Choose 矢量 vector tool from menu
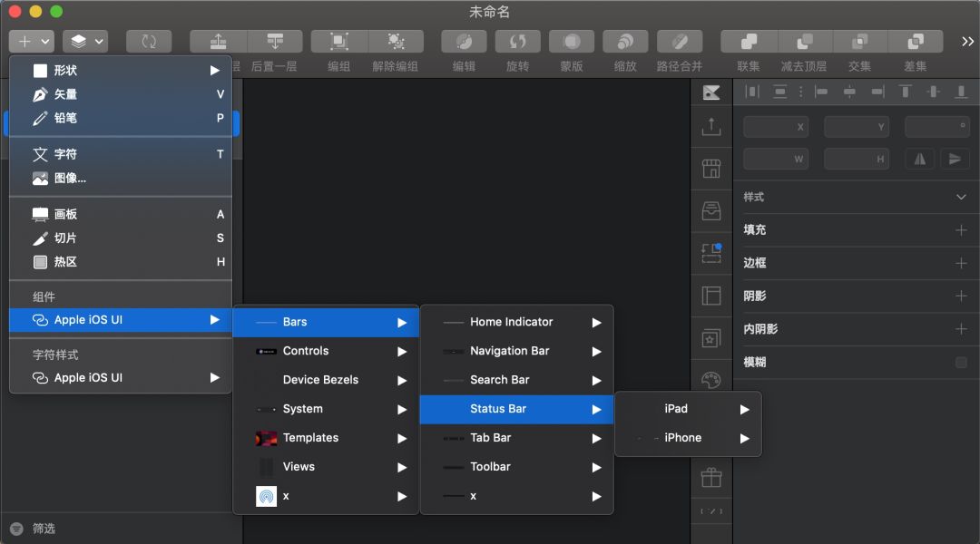 [x=121, y=94]
